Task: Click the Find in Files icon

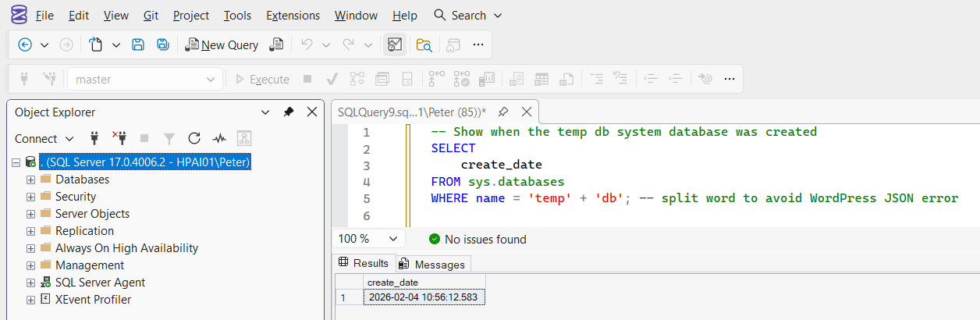Action: (x=424, y=44)
